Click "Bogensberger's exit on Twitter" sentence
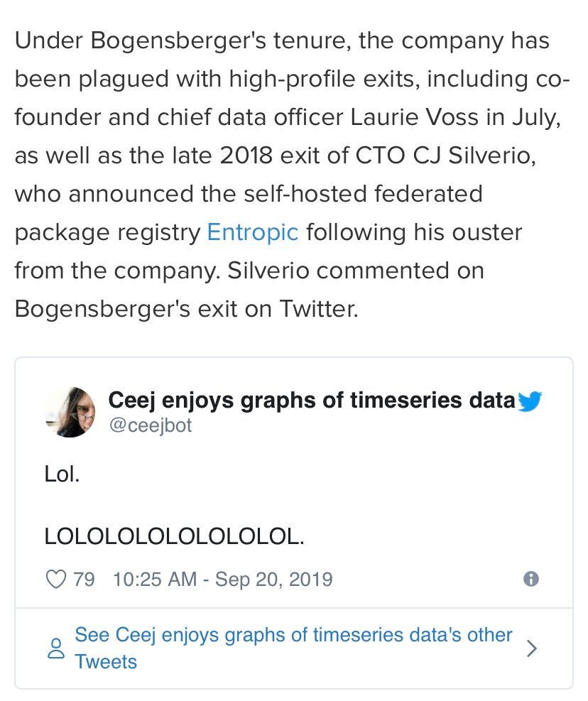 [x=186, y=309]
